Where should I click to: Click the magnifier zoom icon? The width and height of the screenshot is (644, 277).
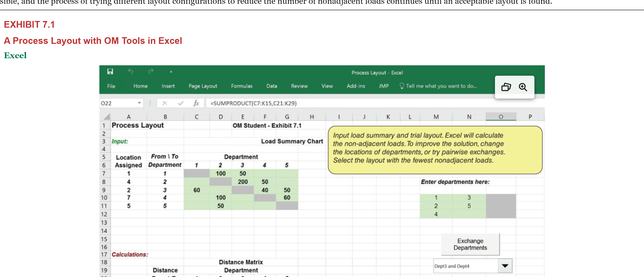523,87
